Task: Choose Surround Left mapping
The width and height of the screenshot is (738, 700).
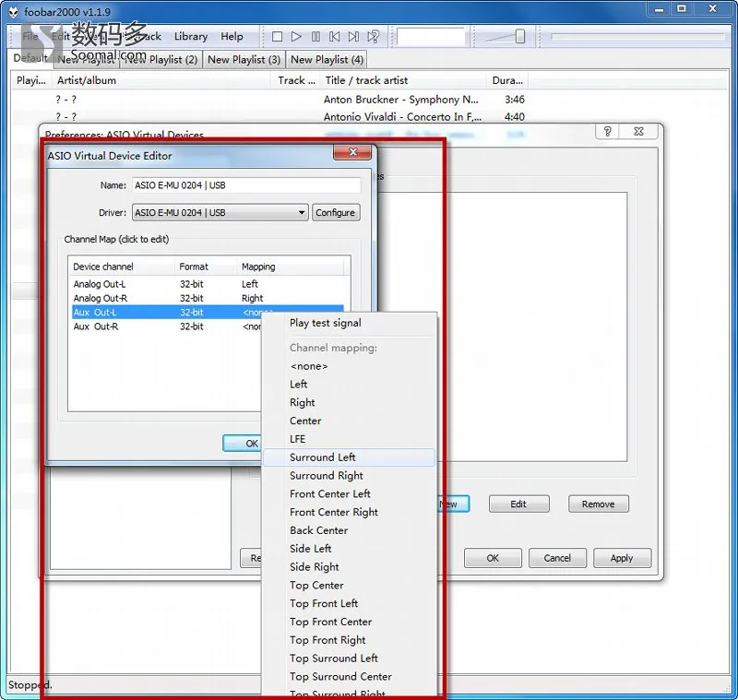Action: (349, 457)
